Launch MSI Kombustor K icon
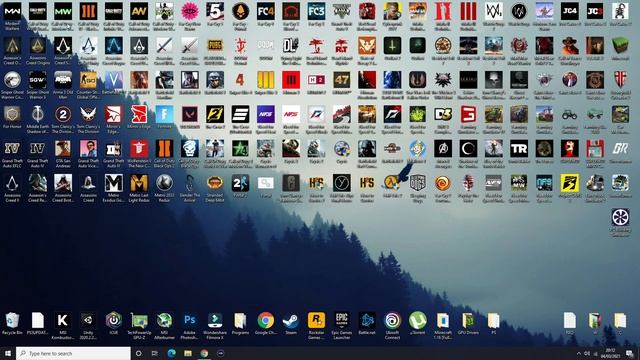Image resolution: width=640 pixels, height=360 pixels. [63, 321]
